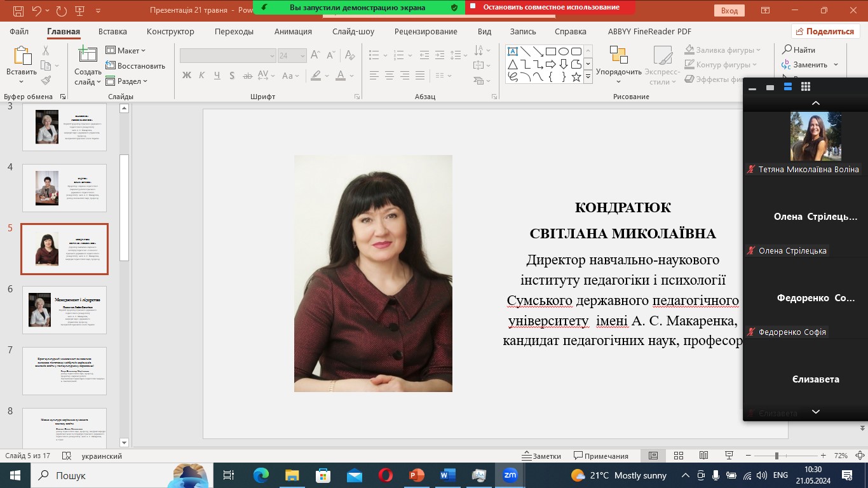Expand the shapes gallery more arrow
Viewport: 868px width, 488px height.
588,77
